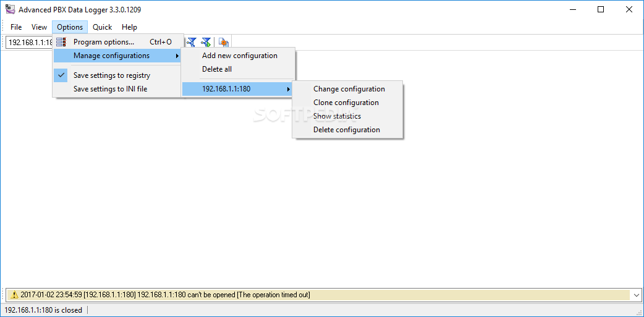
Task: Open the File menu
Action: coord(16,27)
